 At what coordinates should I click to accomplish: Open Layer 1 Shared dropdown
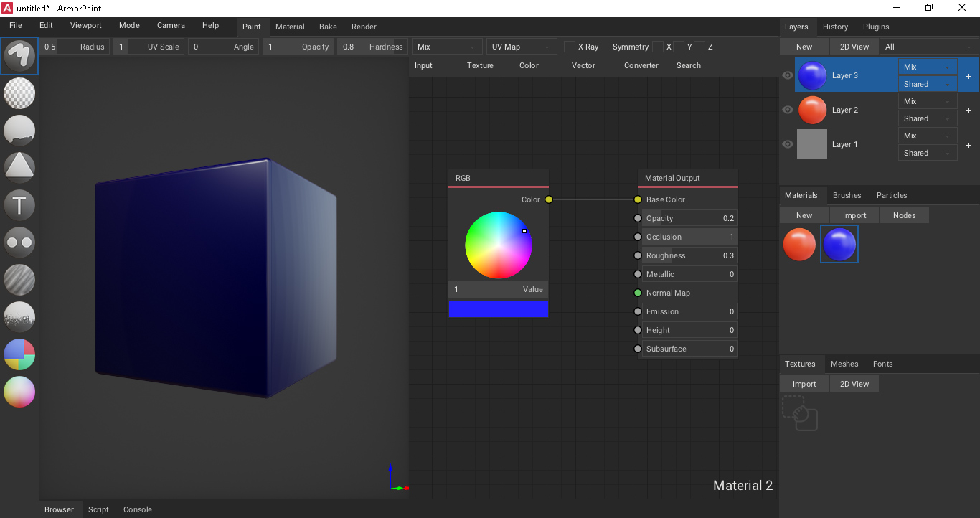pyautogui.click(x=928, y=153)
